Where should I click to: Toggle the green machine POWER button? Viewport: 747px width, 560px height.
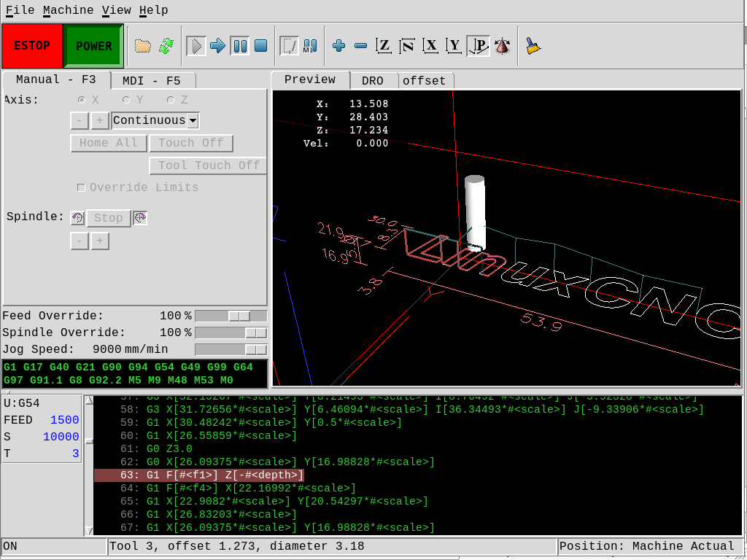(x=94, y=46)
